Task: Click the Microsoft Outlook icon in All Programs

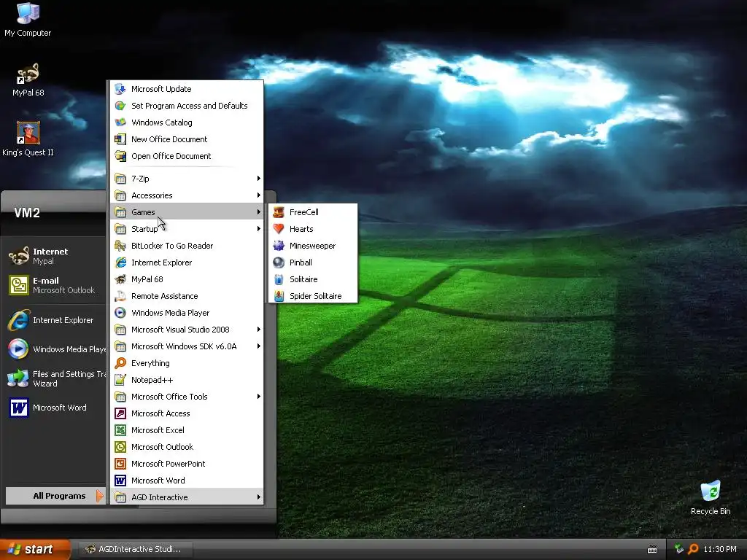Action: click(x=120, y=447)
